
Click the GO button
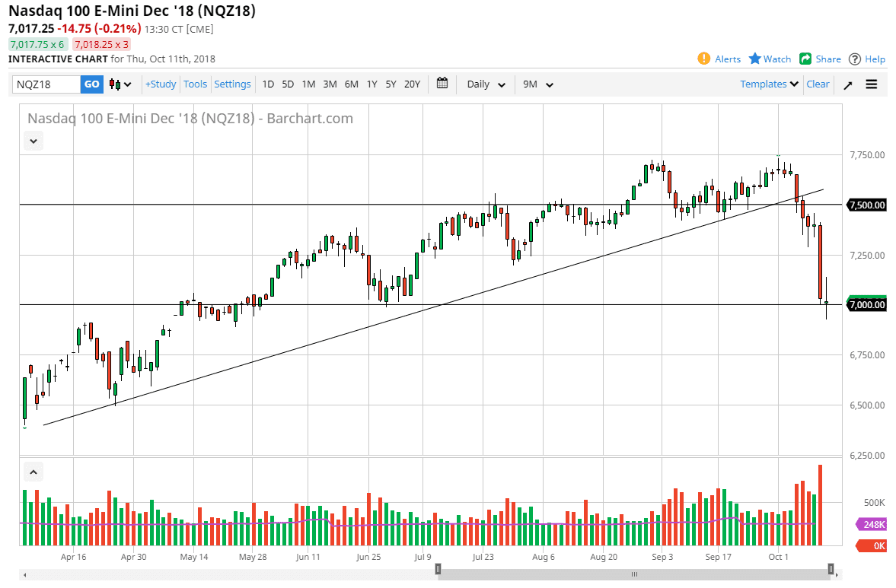(x=91, y=84)
